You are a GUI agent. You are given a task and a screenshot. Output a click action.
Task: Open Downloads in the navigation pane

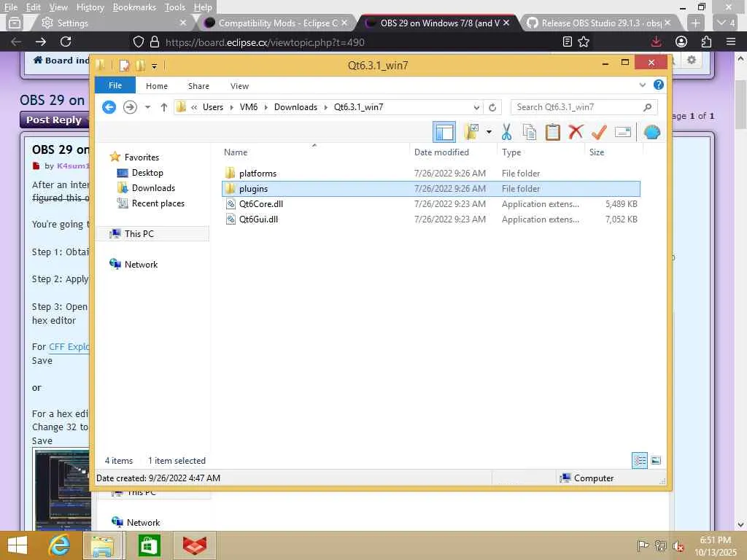tap(153, 187)
